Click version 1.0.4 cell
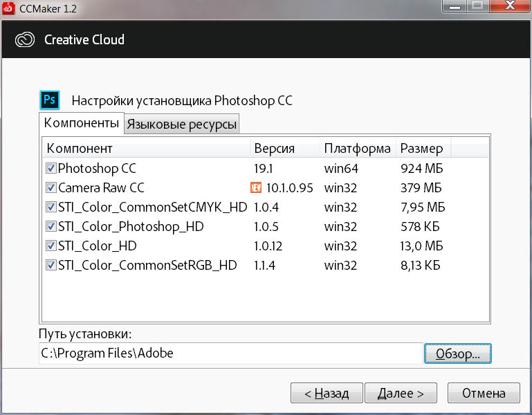Image resolution: width=532 pixels, height=415 pixels. click(x=266, y=207)
